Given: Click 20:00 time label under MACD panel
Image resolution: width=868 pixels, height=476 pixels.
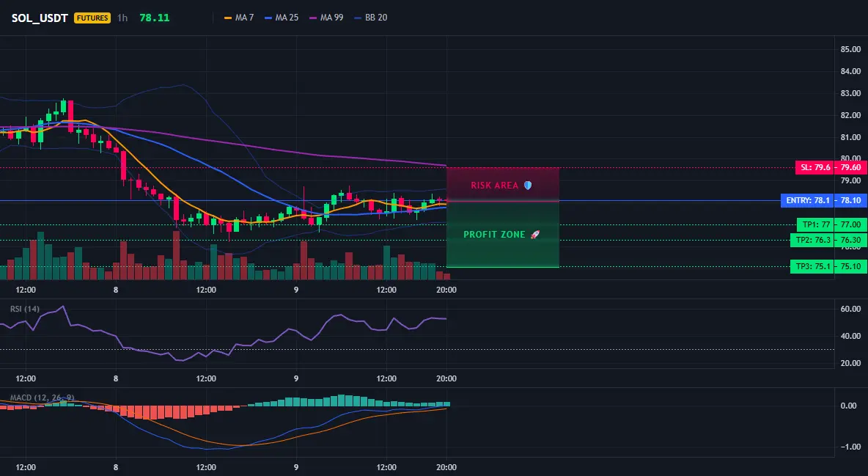Looking at the screenshot, I should pyautogui.click(x=446, y=467).
